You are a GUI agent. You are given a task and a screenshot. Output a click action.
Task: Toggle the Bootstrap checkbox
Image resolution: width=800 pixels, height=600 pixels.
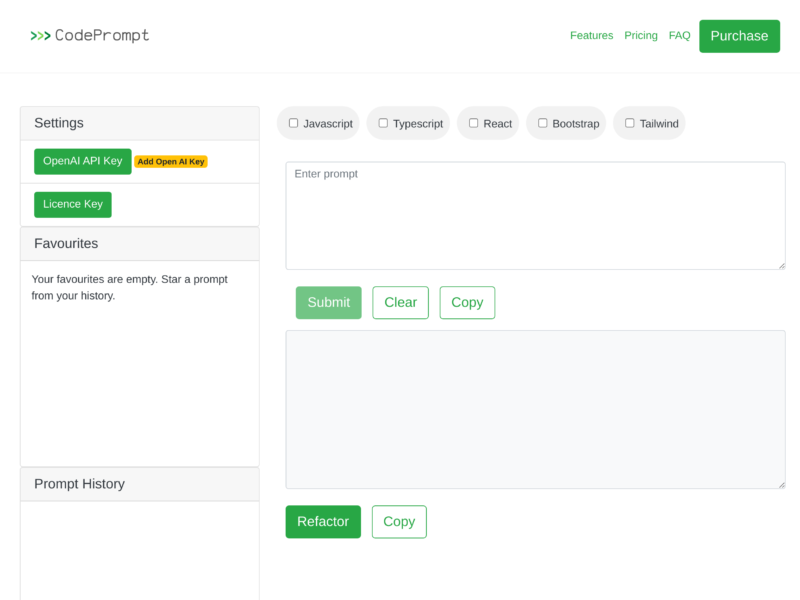(x=543, y=123)
